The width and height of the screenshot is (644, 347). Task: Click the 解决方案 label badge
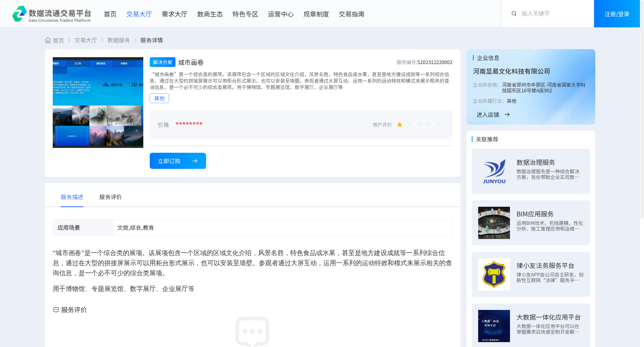163,62
